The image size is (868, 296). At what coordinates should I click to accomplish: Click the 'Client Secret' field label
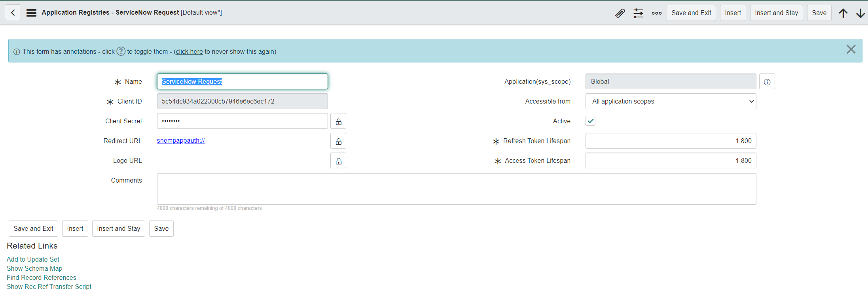point(123,121)
